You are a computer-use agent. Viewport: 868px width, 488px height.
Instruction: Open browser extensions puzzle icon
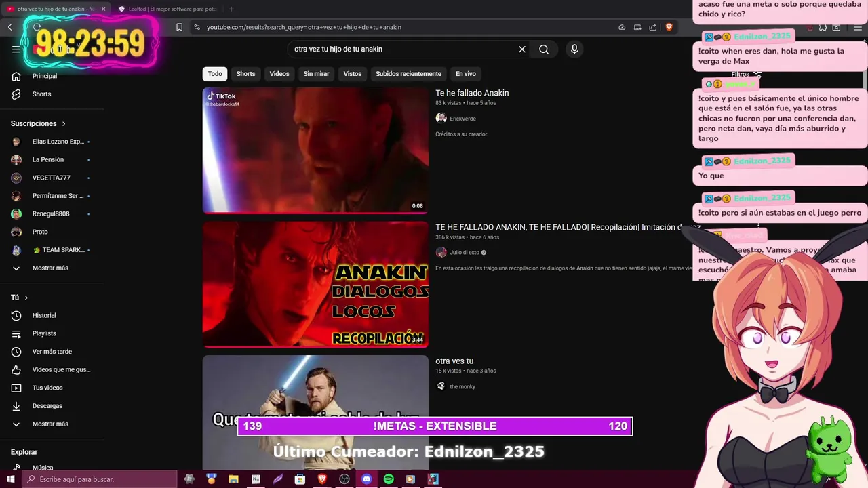pyautogui.click(x=823, y=27)
